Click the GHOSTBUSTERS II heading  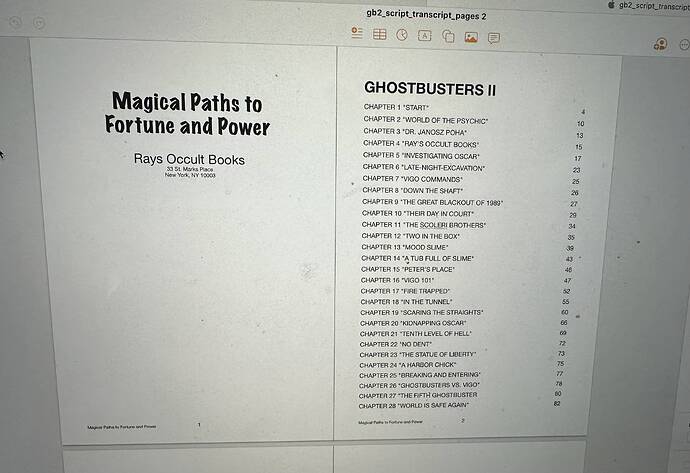pyautogui.click(x=430, y=88)
